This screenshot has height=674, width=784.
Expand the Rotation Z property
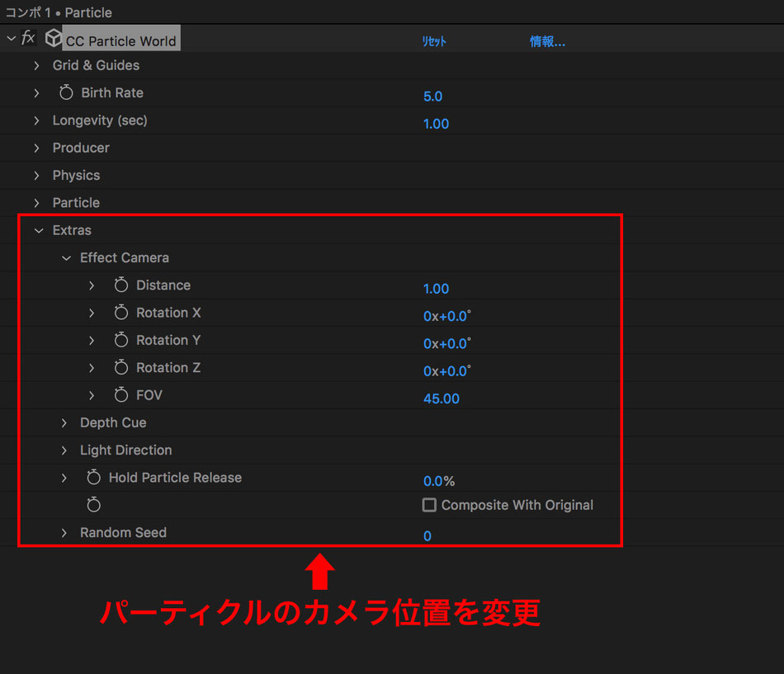92,368
